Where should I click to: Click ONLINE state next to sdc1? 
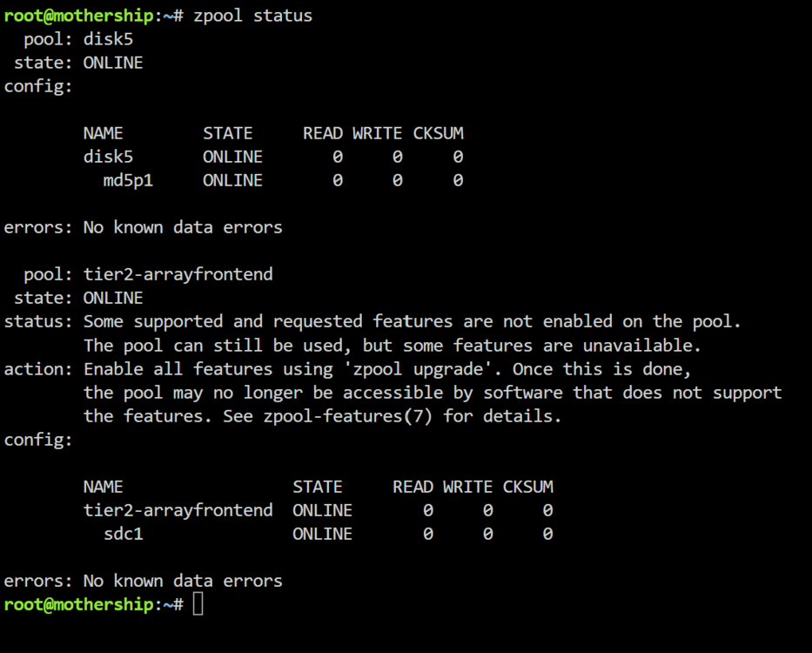[322, 535]
